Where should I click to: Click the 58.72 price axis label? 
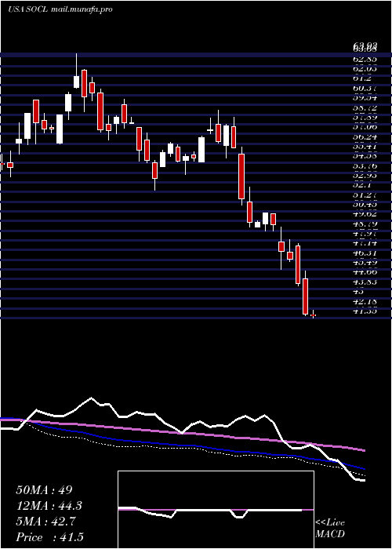click(x=365, y=108)
